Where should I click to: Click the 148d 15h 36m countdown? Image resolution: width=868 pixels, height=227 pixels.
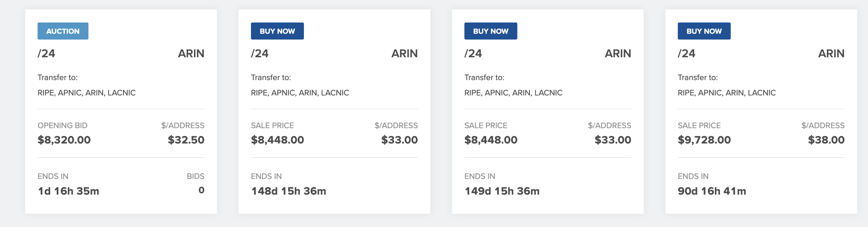tap(289, 191)
